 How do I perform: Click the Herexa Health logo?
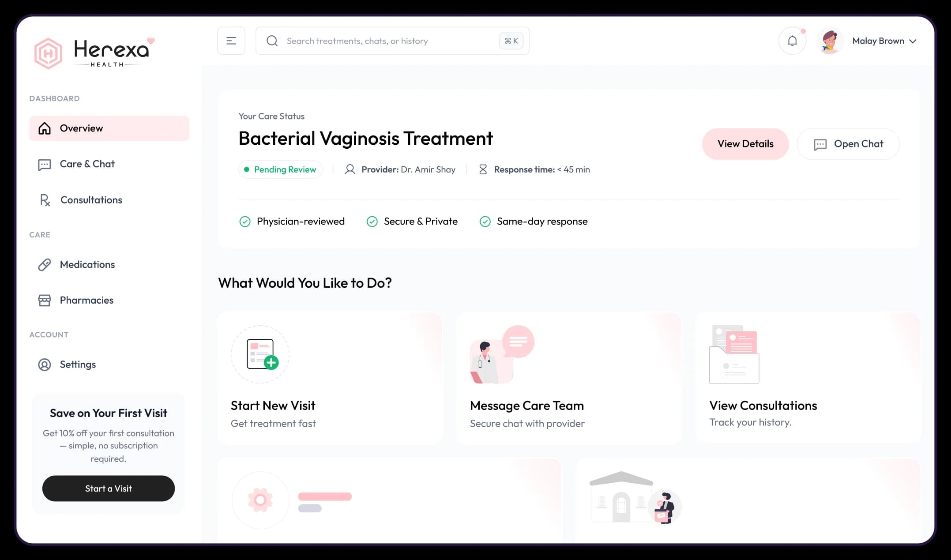tap(94, 53)
